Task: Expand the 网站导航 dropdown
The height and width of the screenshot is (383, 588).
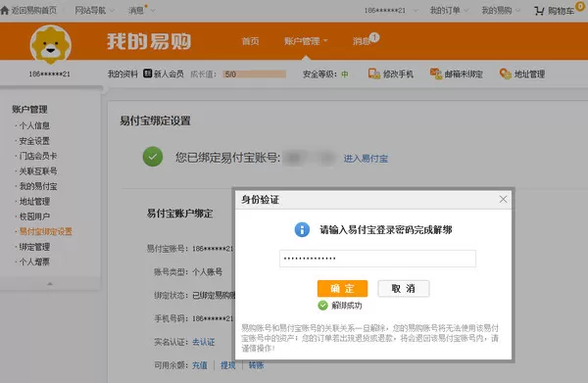Action: pyautogui.click(x=112, y=11)
